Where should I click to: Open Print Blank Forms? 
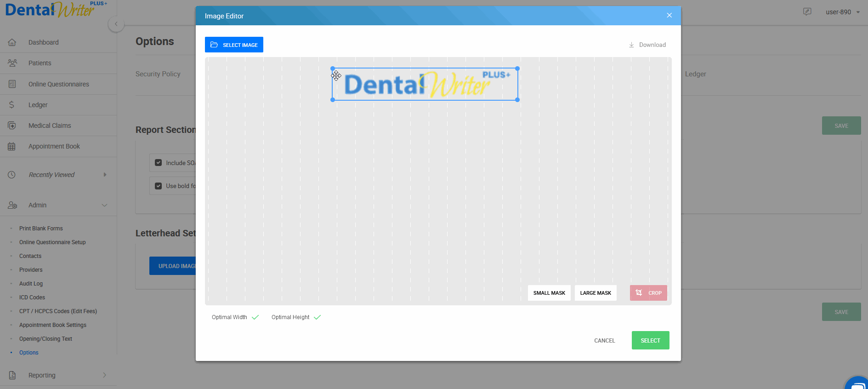point(41,229)
